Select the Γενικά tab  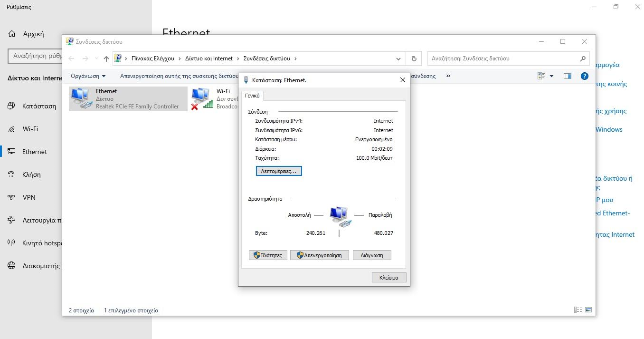point(252,96)
